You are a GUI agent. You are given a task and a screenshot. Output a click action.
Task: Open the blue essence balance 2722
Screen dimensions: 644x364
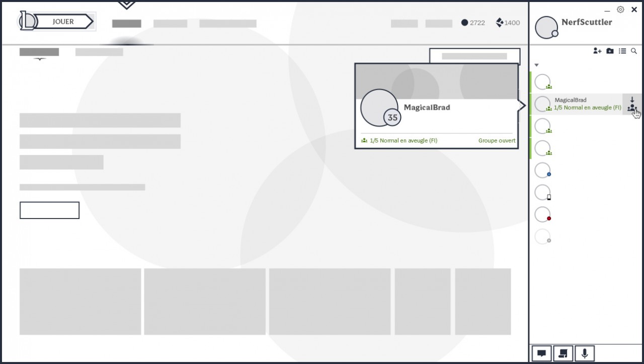tap(473, 23)
